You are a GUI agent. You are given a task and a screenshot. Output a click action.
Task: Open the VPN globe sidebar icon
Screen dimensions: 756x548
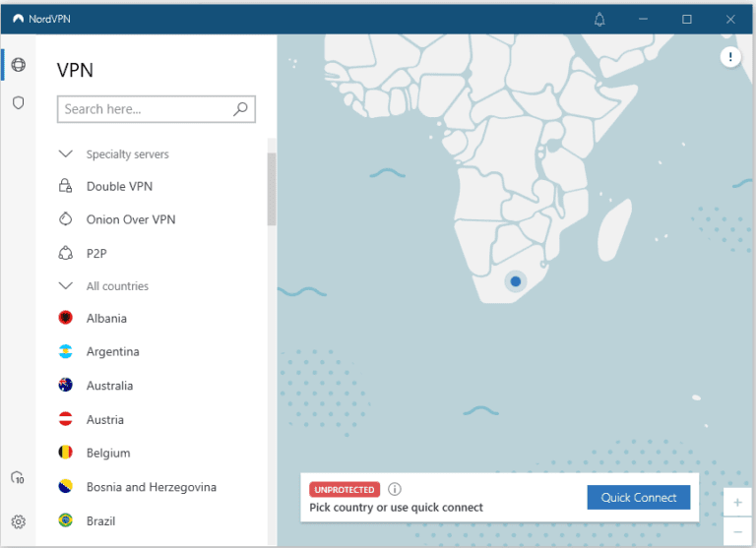pyautogui.click(x=18, y=66)
